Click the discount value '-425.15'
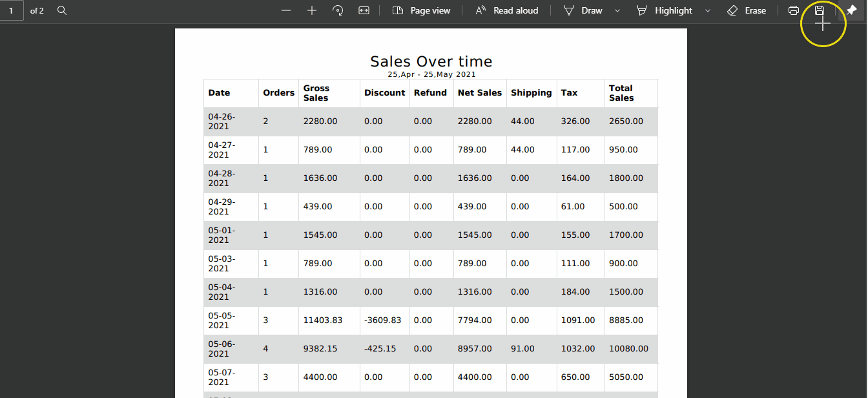868x398 pixels. [x=380, y=349]
